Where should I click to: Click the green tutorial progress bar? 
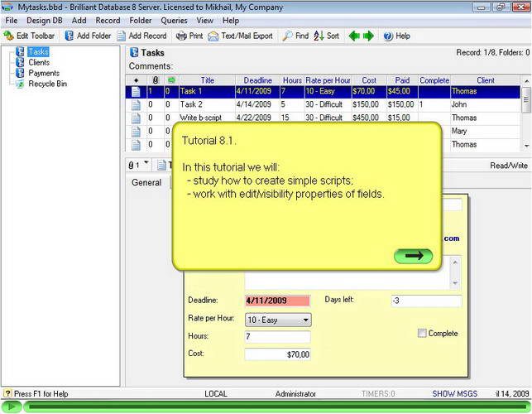click(x=277, y=407)
